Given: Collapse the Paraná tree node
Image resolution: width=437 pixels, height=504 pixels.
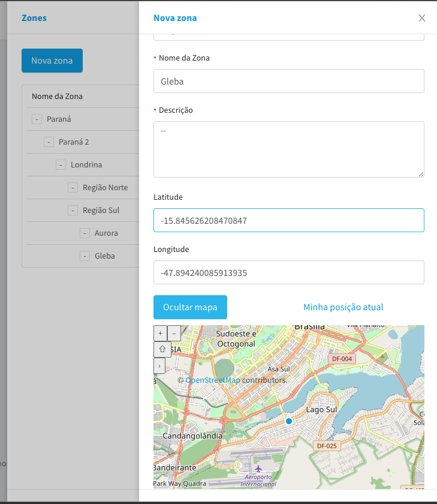Looking at the screenshot, I should pos(37,119).
